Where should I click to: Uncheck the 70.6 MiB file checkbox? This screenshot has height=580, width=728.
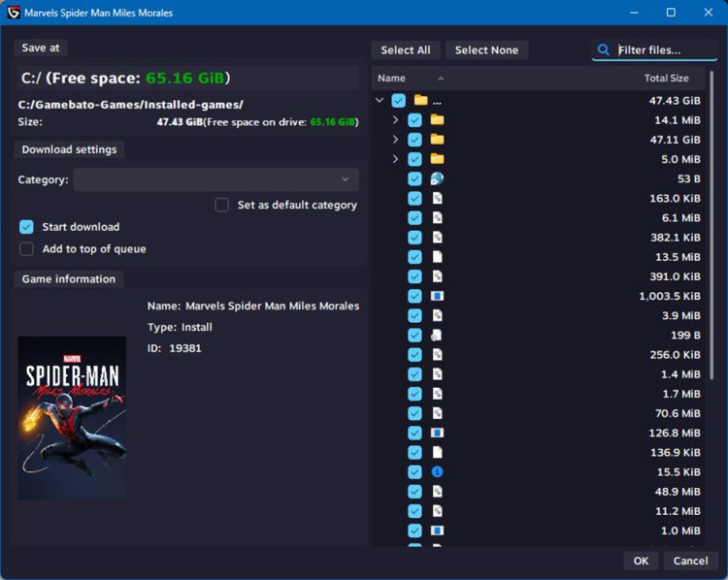coord(414,413)
